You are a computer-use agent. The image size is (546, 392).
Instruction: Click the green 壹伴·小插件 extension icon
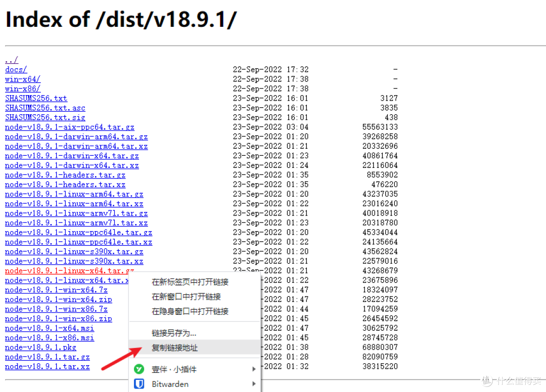(139, 369)
